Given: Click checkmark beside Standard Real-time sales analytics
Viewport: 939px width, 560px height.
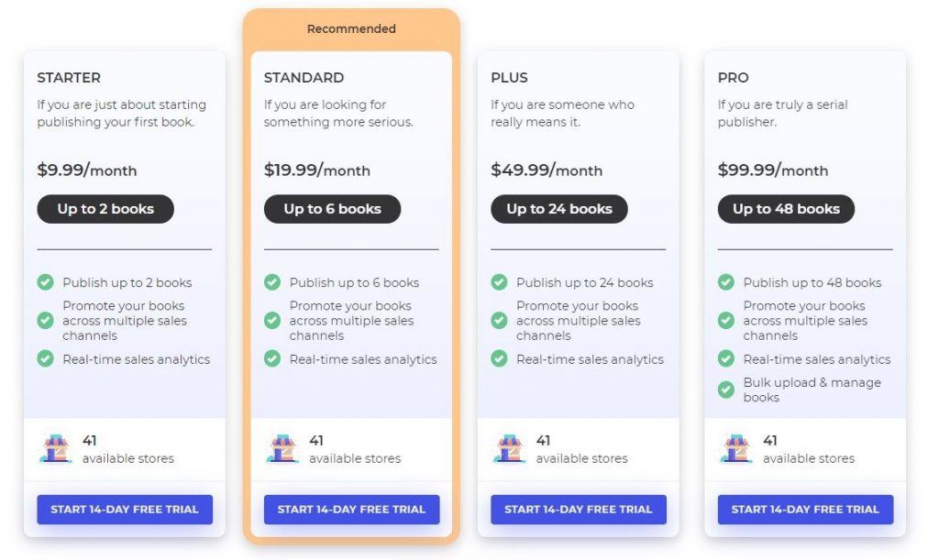Looking at the screenshot, I should click(x=271, y=358).
